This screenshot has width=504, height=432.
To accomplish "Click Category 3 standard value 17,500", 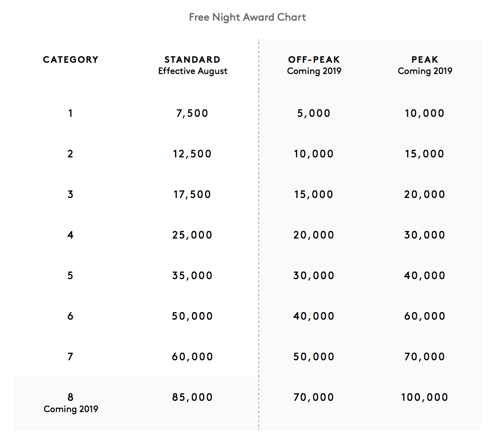I will [x=192, y=195].
